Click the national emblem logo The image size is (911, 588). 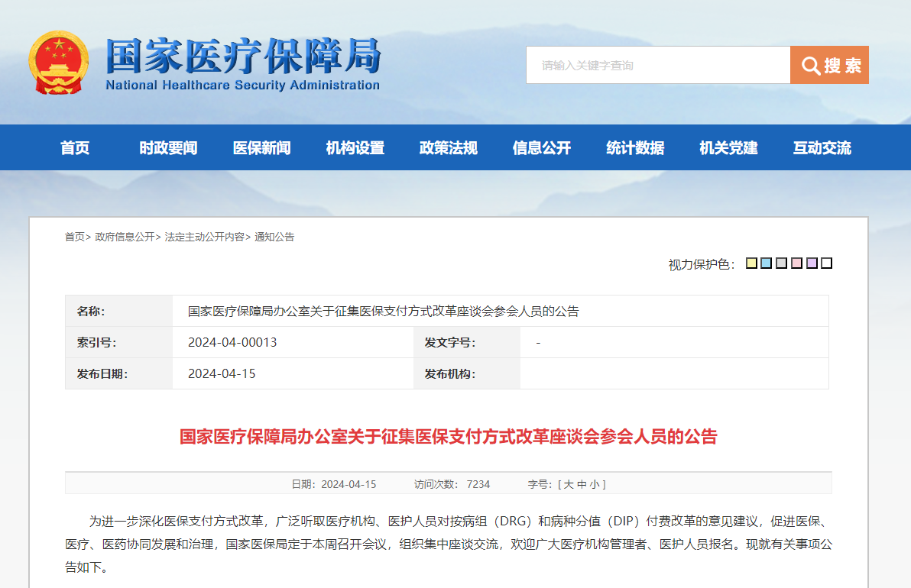tap(59, 63)
